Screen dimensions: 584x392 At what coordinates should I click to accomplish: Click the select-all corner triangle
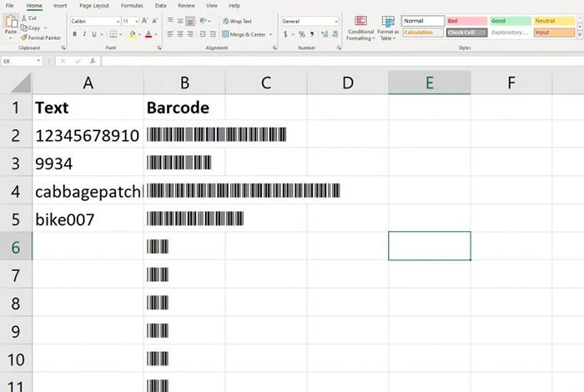pyautogui.click(x=21, y=83)
